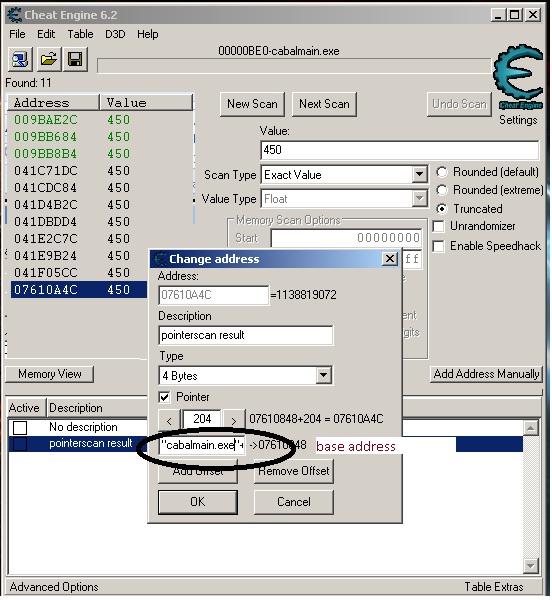
Task: Enable the Unrandomizer checkbox
Action: tap(438, 226)
